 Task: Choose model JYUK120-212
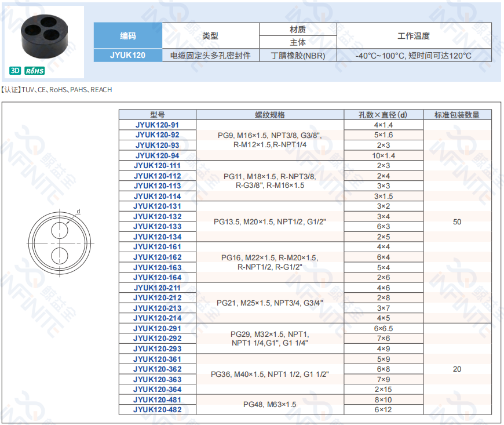click(157, 297)
